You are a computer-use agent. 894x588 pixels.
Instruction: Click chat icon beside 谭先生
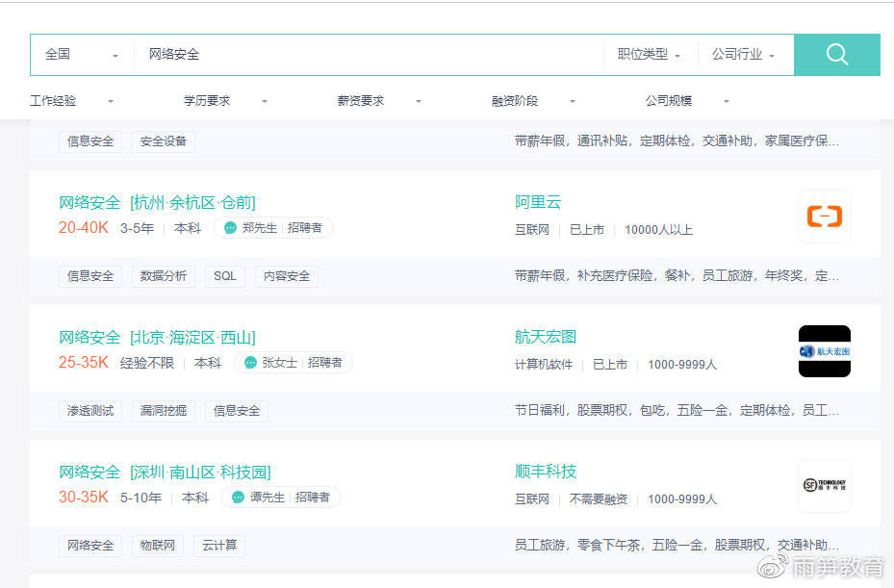click(x=238, y=498)
